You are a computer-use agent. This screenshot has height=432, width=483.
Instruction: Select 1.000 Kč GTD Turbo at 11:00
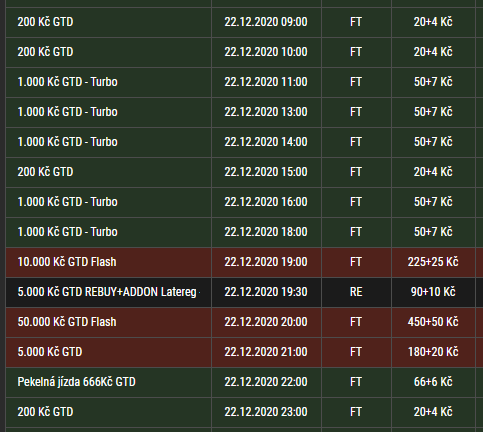pos(241,82)
